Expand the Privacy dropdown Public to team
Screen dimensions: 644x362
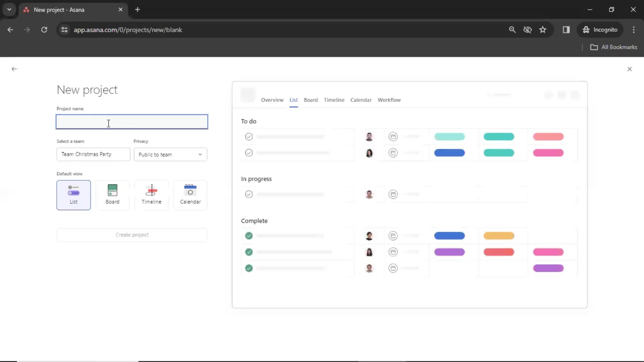[x=170, y=155]
